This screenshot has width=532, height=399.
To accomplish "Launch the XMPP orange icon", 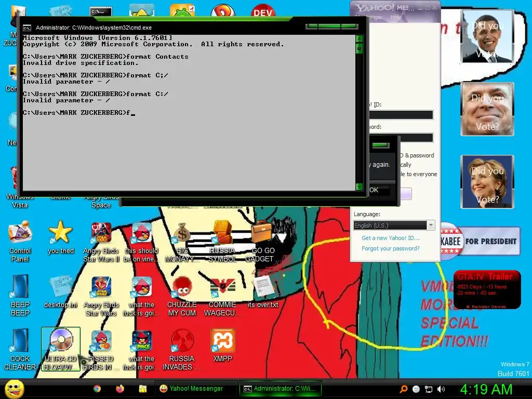I will (x=222, y=345).
